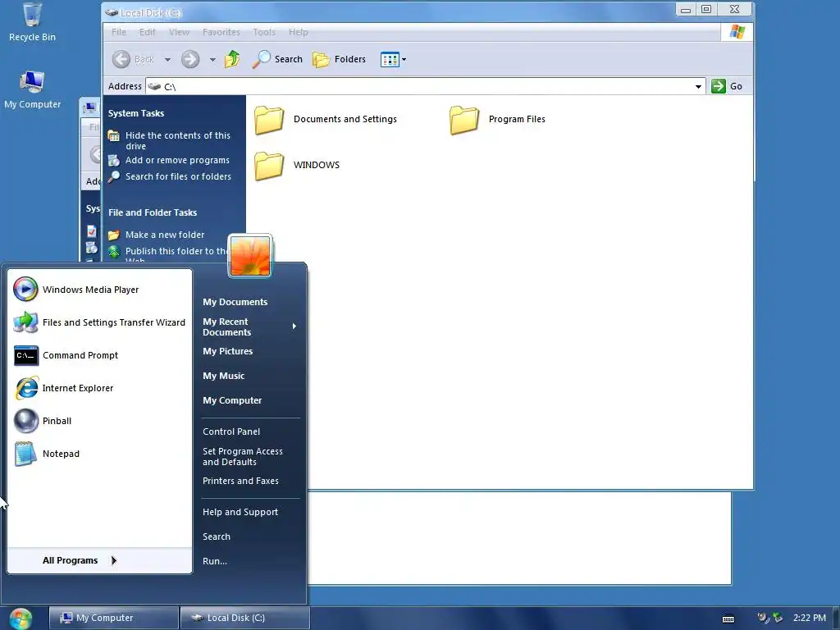Click the Go button next to address bar
Screen dimensions: 840x630
pos(727,86)
